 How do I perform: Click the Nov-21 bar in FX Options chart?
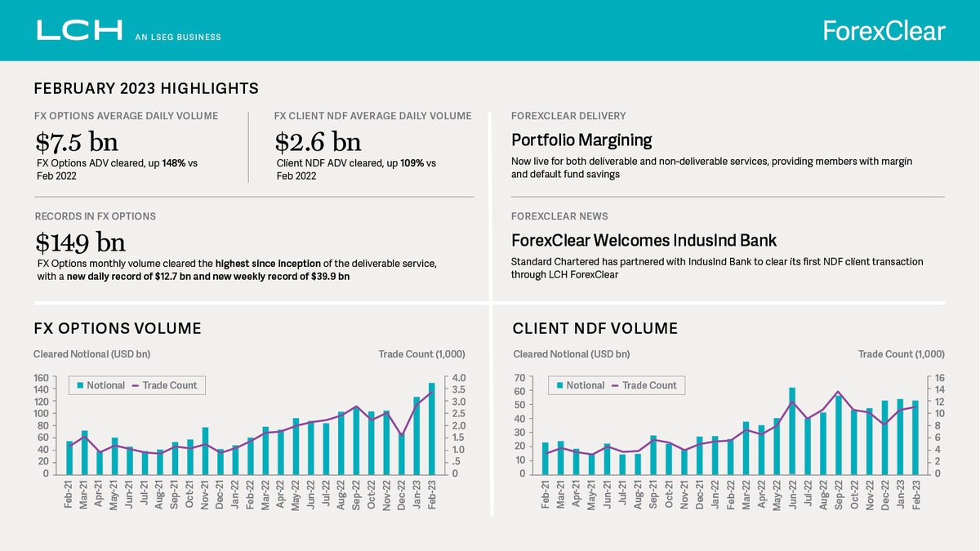click(205, 451)
